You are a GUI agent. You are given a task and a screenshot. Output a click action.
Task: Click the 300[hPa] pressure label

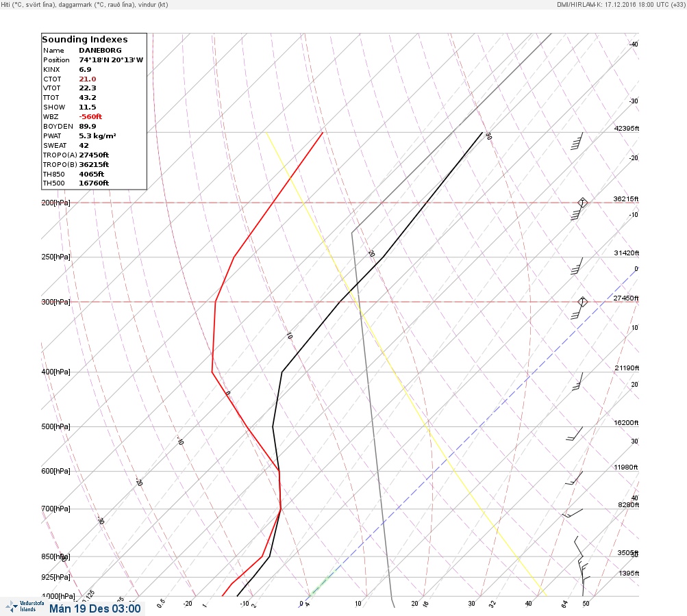coord(55,302)
